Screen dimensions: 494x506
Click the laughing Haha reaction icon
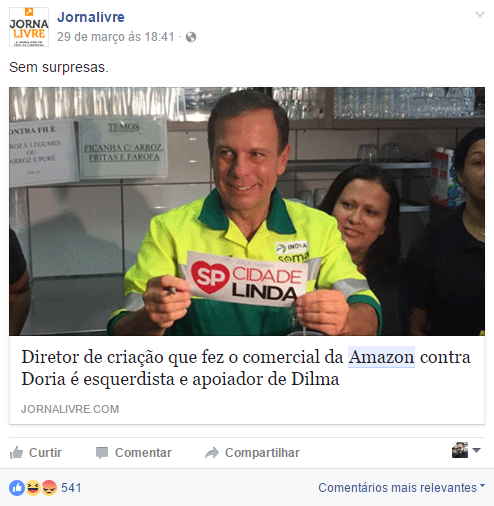(33, 488)
